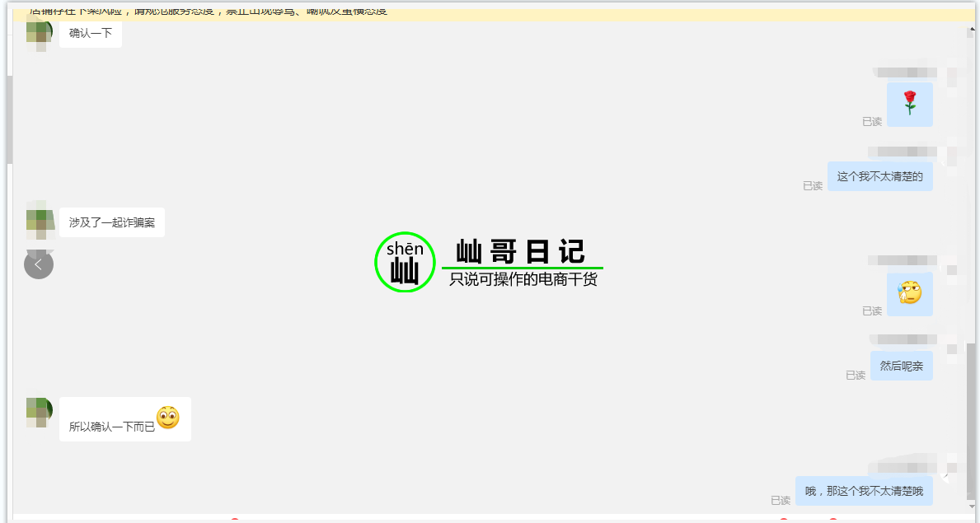Select the 然后呢亲 message bubble

(x=901, y=366)
